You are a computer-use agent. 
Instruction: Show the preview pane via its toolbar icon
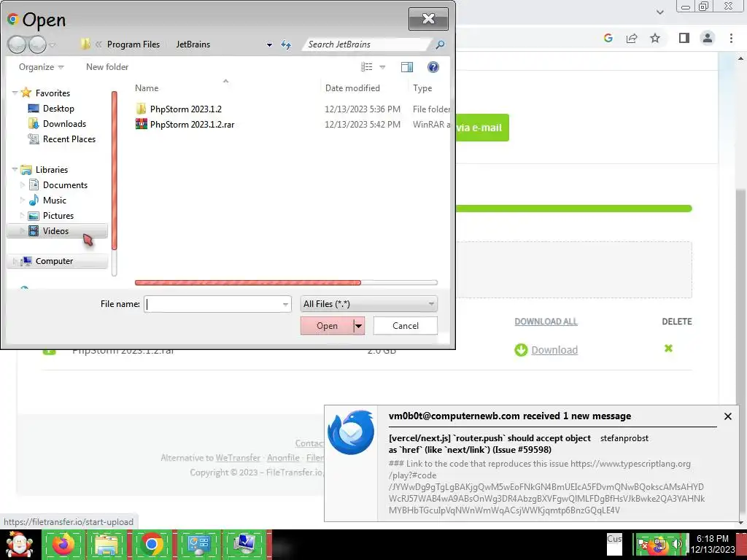click(x=407, y=67)
